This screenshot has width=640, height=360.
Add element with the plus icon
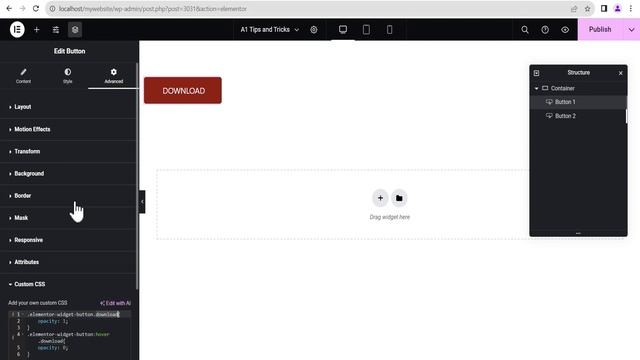36,29
